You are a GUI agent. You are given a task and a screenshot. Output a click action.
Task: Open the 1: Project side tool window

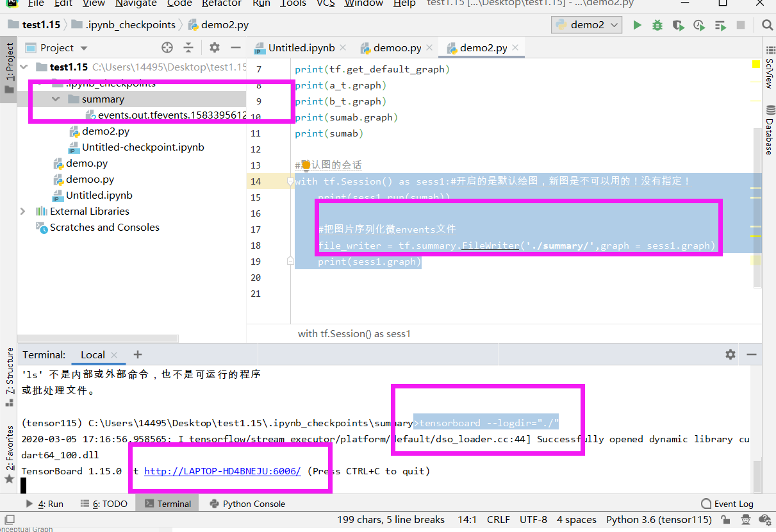(x=9, y=69)
